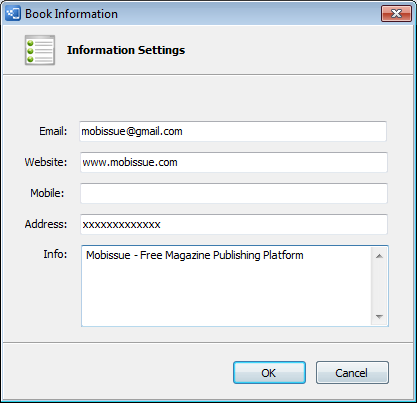417x403 pixels.
Task: Click the Book Information window title text
Action: point(71,14)
